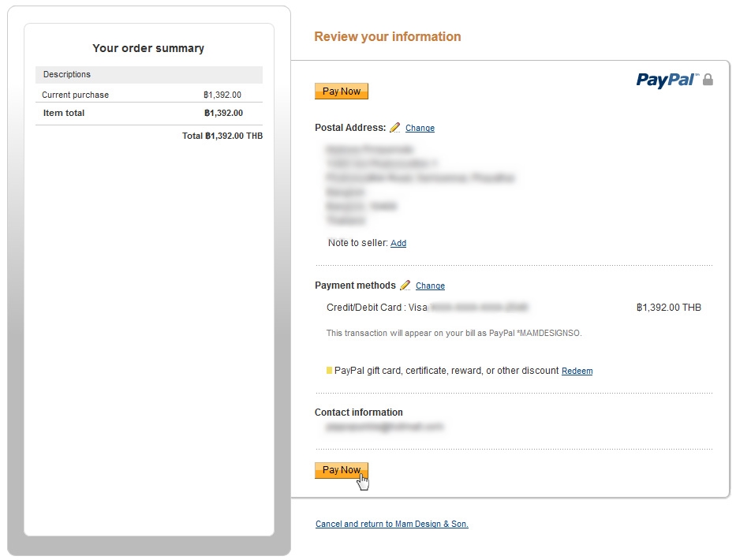
Task: Add a note to seller
Action: 398,243
